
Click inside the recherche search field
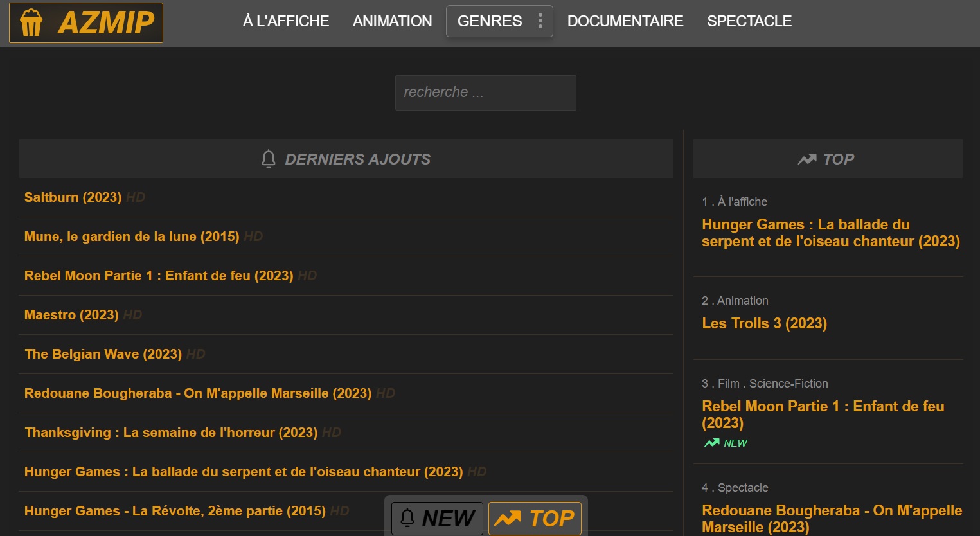pyautogui.click(x=485, y=92)
